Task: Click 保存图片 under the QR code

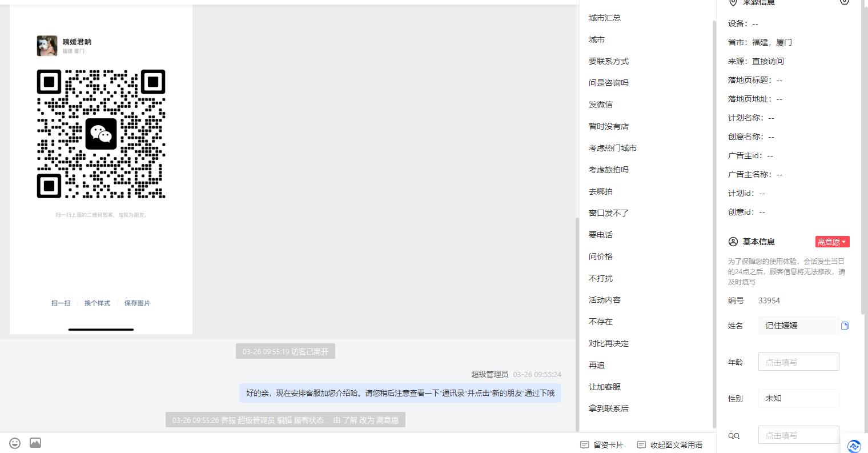Action: (x=137, y=303)
